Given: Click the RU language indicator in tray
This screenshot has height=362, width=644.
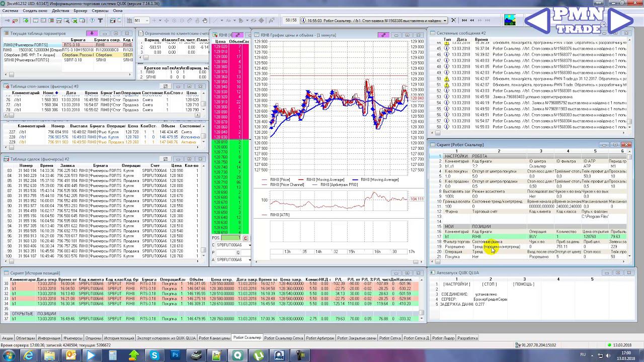Looking at the screenshot, I should pos(583,354).
